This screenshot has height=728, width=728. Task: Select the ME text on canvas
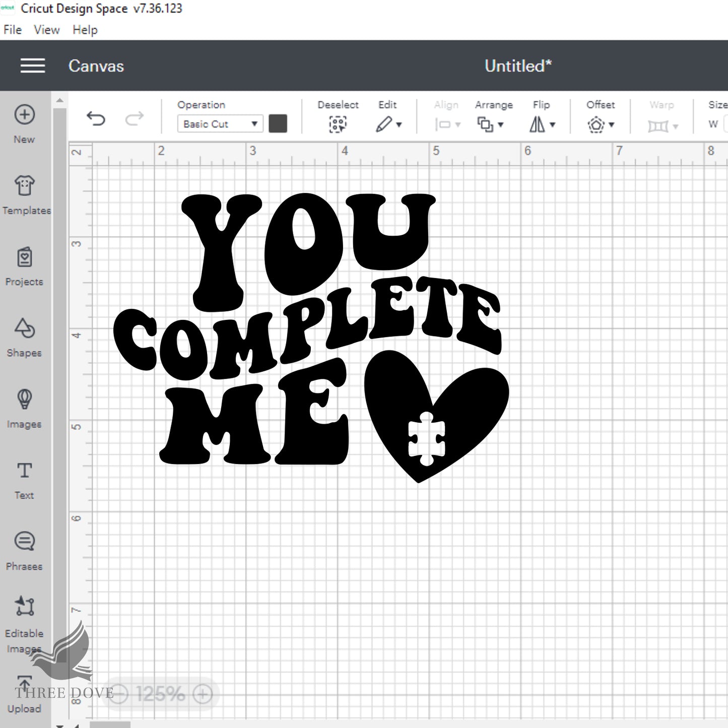coord(253,411)
